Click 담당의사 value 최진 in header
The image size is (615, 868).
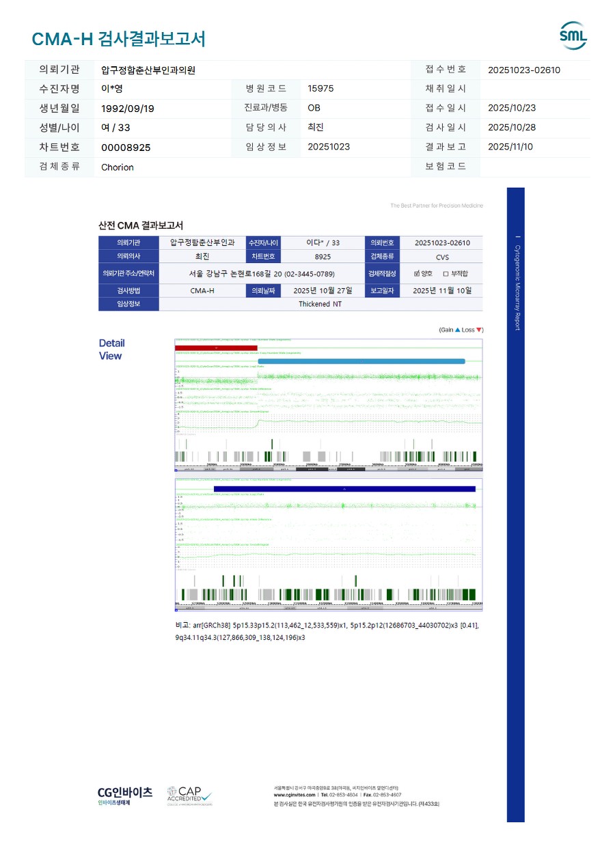point(316,128)
